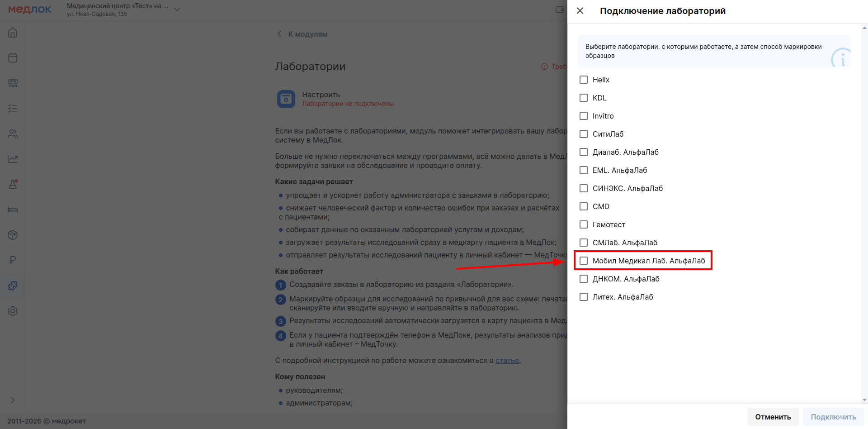
Task: Open the home icon in sidebar
Action: click(x=13, y=33)
